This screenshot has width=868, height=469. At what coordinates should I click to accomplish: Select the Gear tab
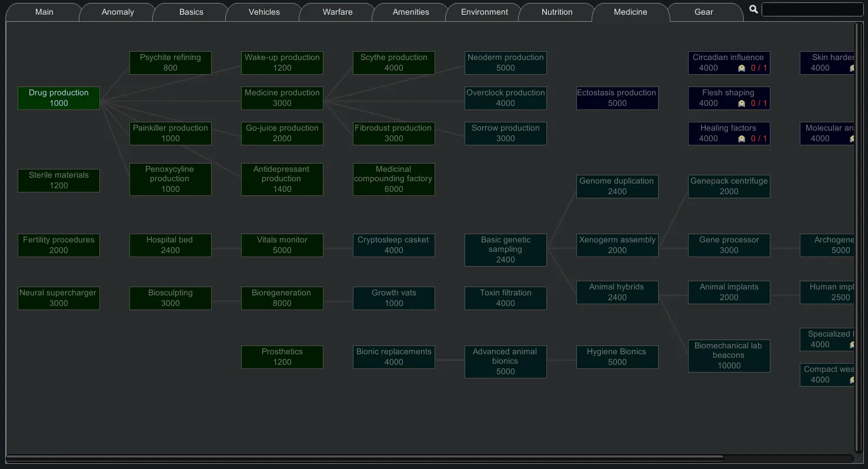(703, 12)
